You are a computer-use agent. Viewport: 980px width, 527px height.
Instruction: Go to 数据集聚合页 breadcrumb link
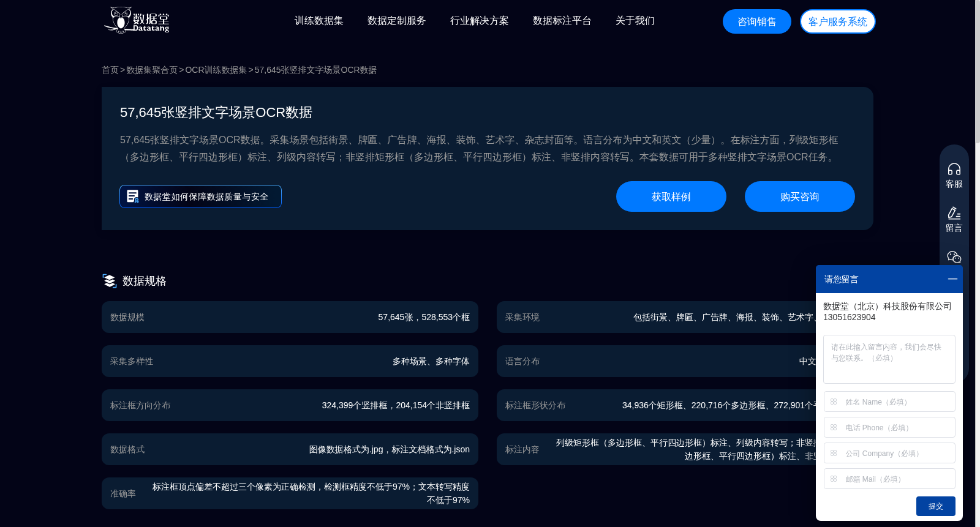tap(152, 70)
